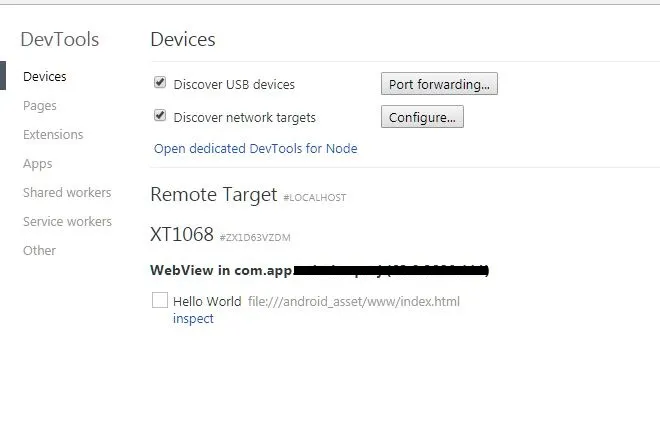Disable the Discover network targets checkbox
This screenshot has height=436, width=660.
[x=160, y=116]
